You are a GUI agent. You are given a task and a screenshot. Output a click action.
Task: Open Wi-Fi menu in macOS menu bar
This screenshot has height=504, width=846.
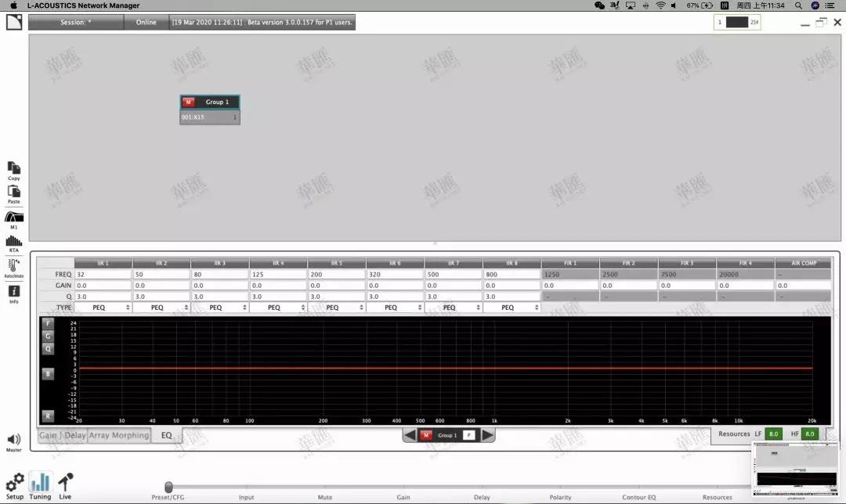click(x=660, y=5)
